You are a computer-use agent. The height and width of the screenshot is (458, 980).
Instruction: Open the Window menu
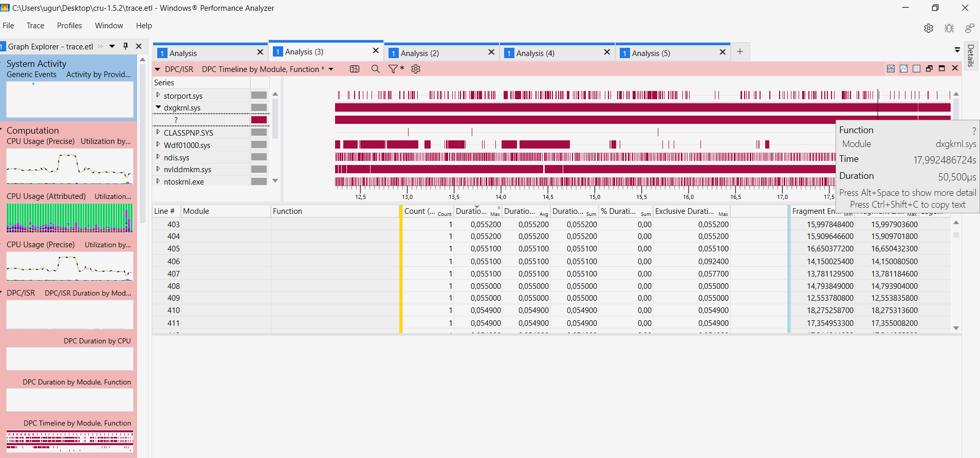(x=109, y=26)
